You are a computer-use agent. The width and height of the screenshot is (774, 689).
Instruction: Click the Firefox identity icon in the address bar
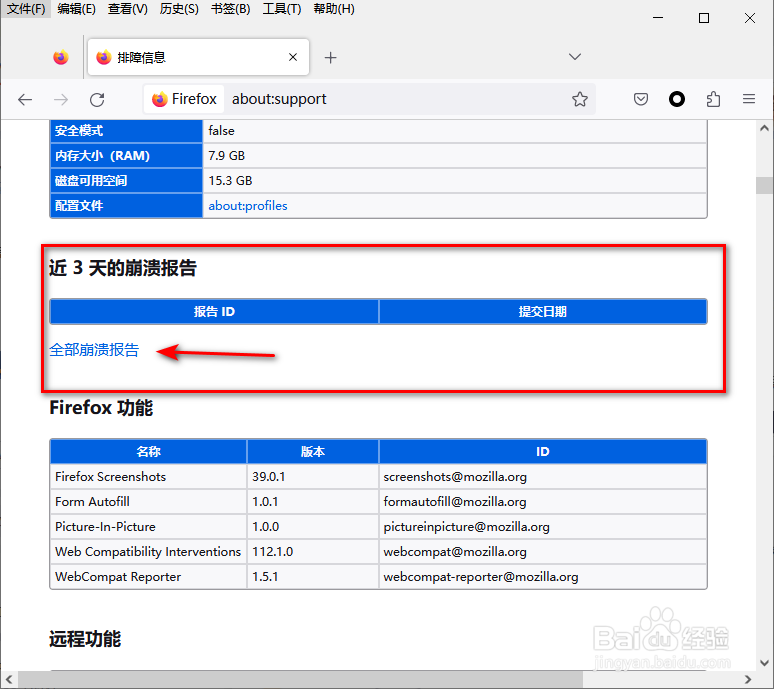point(184,99)
